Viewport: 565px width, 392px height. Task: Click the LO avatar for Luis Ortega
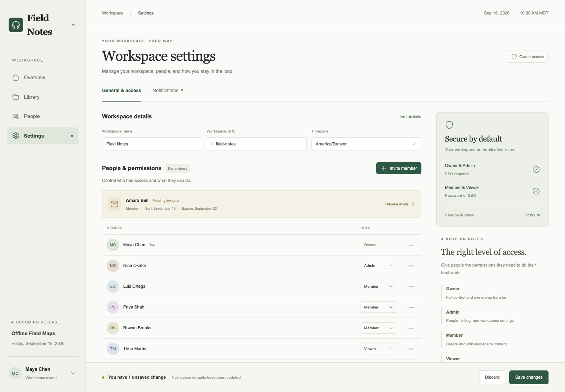click(x=113, y=287)
